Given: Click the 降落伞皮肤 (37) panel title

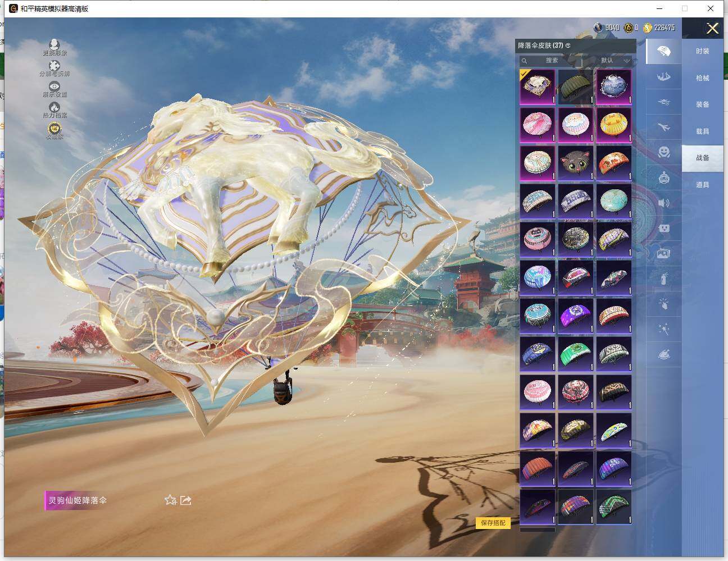Looking at the screenshot, I should (541, 45).
